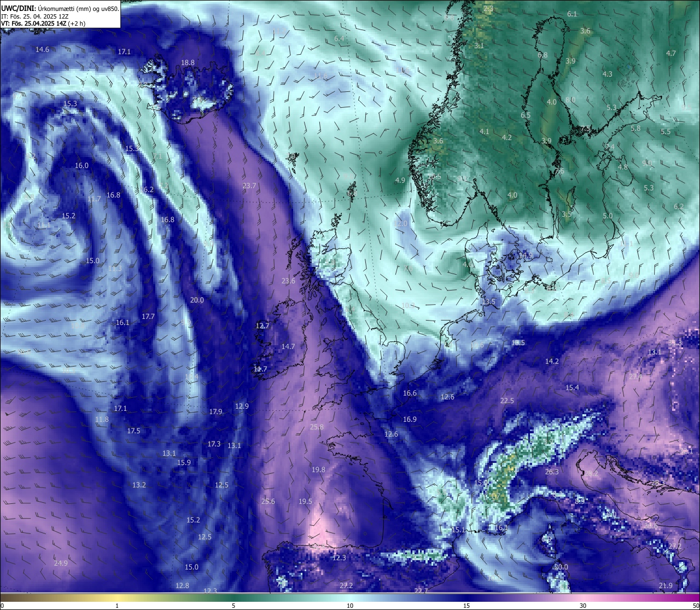Viewport: 700px width, 610px height.
Task: Select the 5.0 map value
Action: pyautogui.click(x=608, y=216)
